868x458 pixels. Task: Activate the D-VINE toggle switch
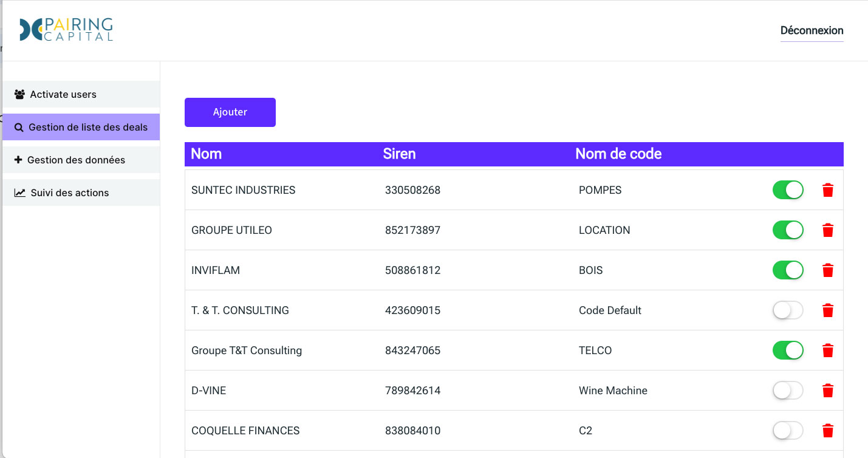788,391
